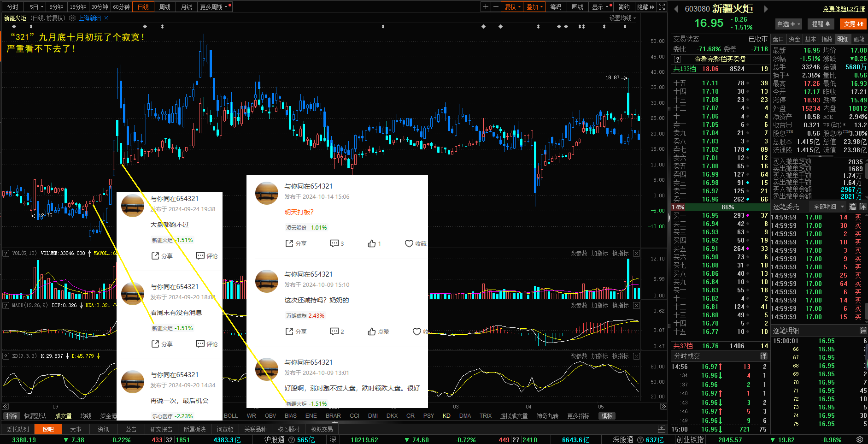868x444 pixels.
Task: Open help icon for the KD indicator
Action: tap(6, 356)
